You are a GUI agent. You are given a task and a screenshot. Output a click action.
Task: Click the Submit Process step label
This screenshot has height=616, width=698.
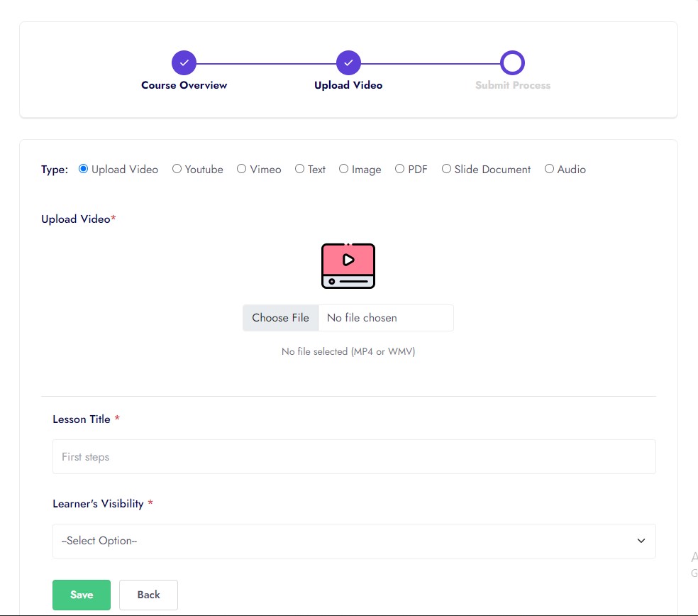pos(512,85)
